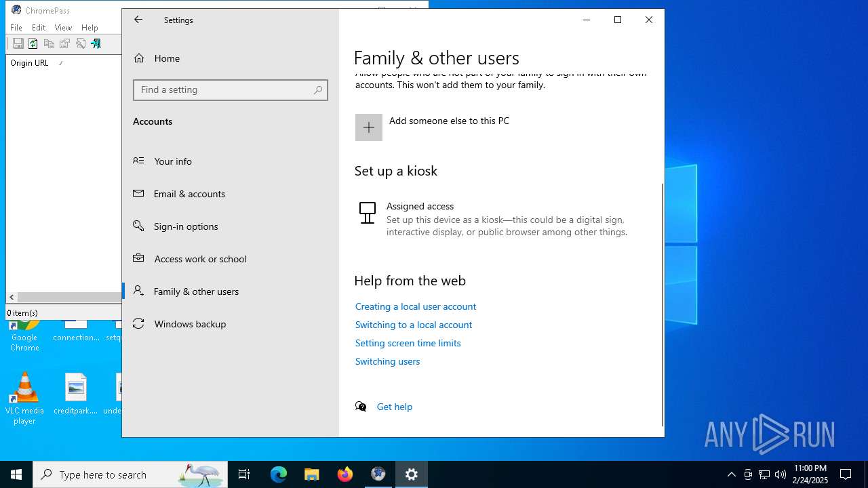Click ChromePass refresh icon
The width and height of the screenshot is (868, 488).
(33, 43)
